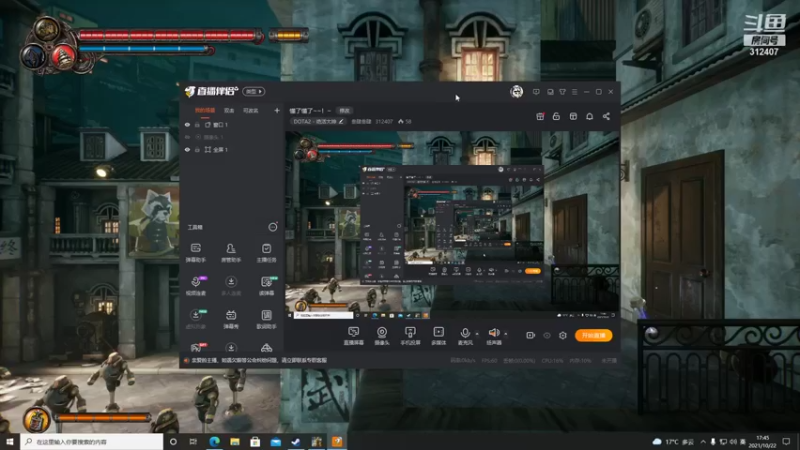Open Task View on taskbar
The height and width of the screenshot is (450, 800).
pos(193,441)
